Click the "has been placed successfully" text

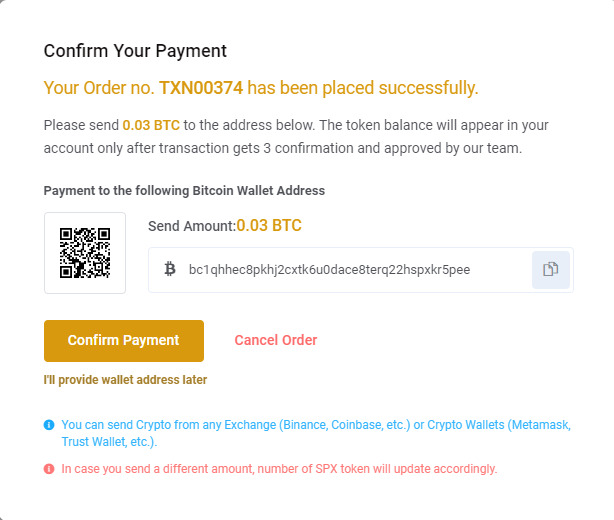[363, 88]
